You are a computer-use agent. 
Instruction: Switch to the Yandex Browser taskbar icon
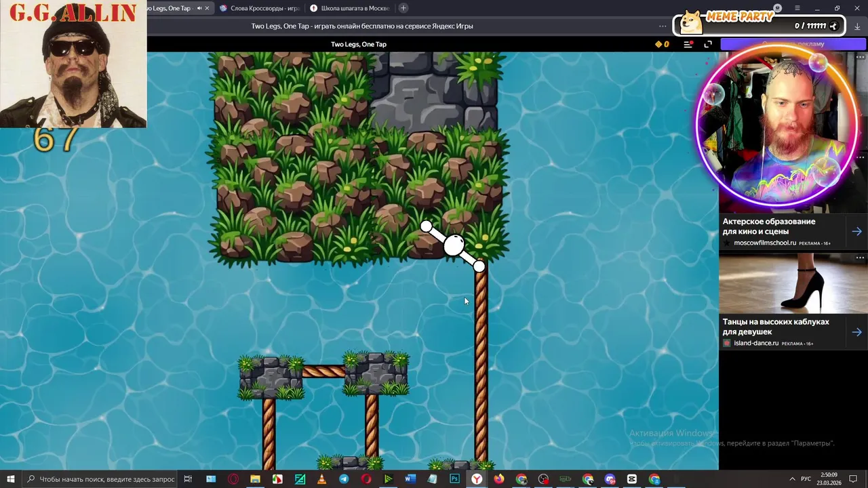(x=477, y=479)
